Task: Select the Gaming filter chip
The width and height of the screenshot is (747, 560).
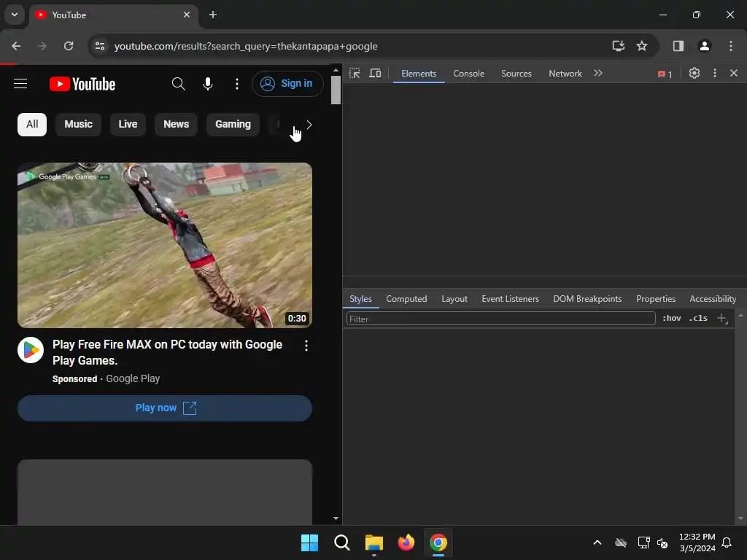Action: click(x=233, y=124)
